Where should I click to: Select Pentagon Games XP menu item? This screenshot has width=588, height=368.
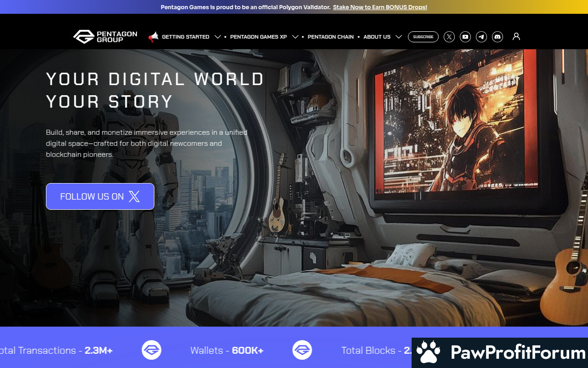click(x=258, y=37)
